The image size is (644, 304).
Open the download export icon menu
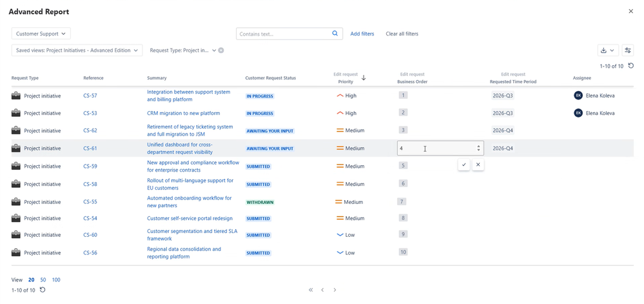click(608, 50)
